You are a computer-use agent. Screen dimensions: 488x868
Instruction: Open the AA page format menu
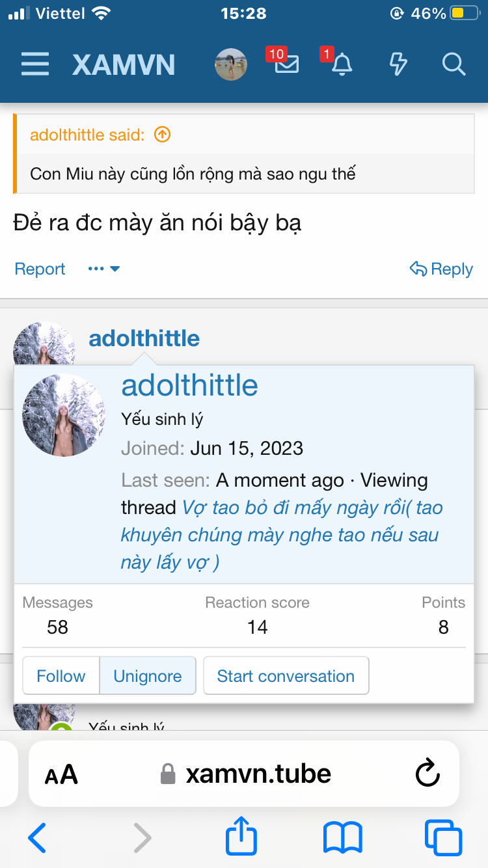coord(61,774)
